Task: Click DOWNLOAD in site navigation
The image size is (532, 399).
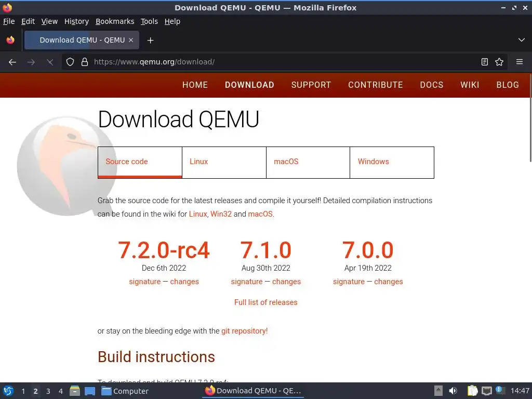Action: coord(249,85)
